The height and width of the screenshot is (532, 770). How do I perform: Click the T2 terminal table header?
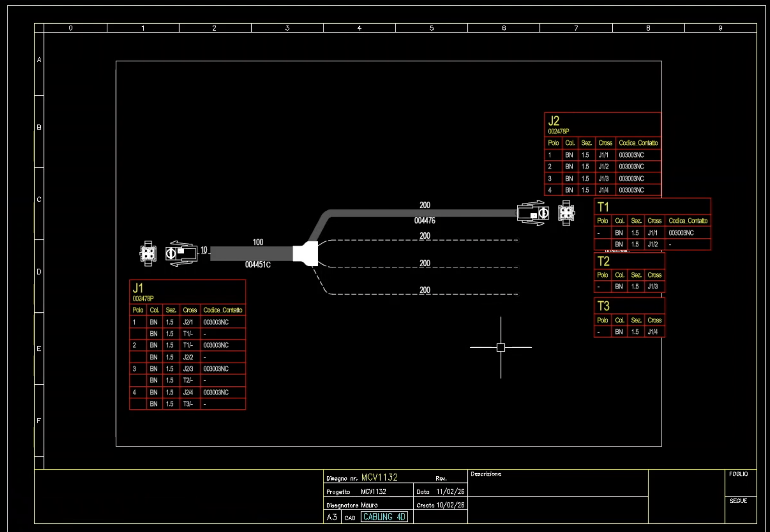point(603,261)
